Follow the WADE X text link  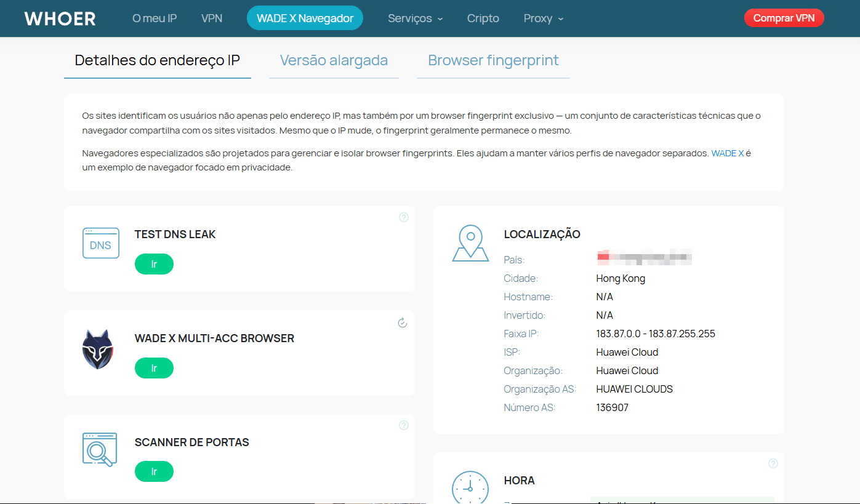727,153
